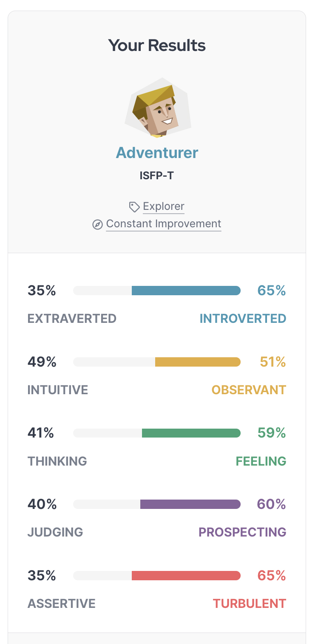Click the purple Prospecting progress bar
This screenshot has height=644, width=318.
click(190, 504)
